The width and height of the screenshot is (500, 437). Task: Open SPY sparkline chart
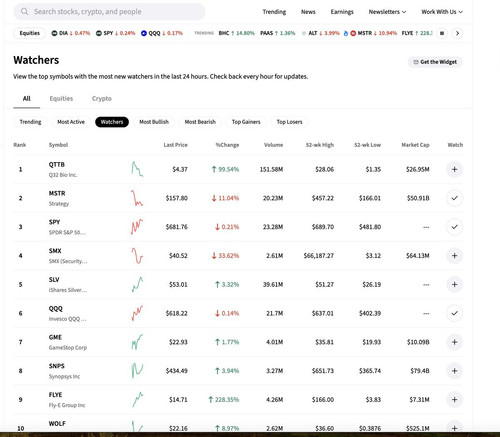[x=137, y=227]
